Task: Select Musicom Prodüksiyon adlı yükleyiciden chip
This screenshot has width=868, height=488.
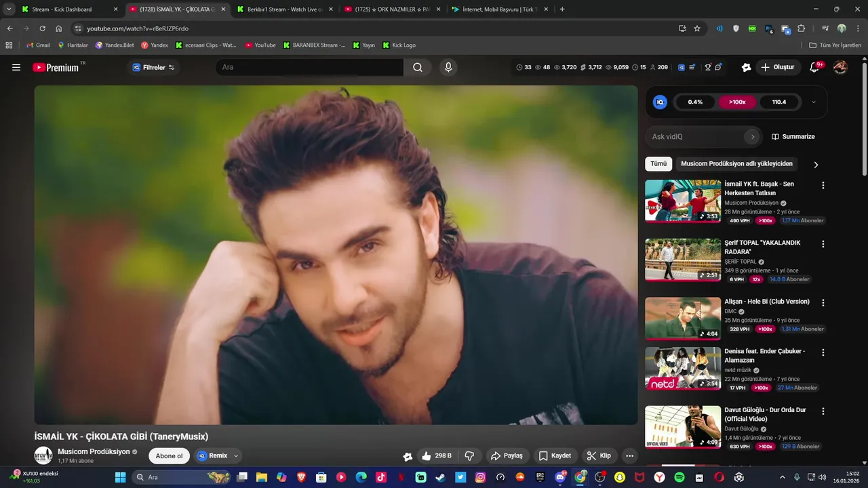Action: tap(736, 164)
